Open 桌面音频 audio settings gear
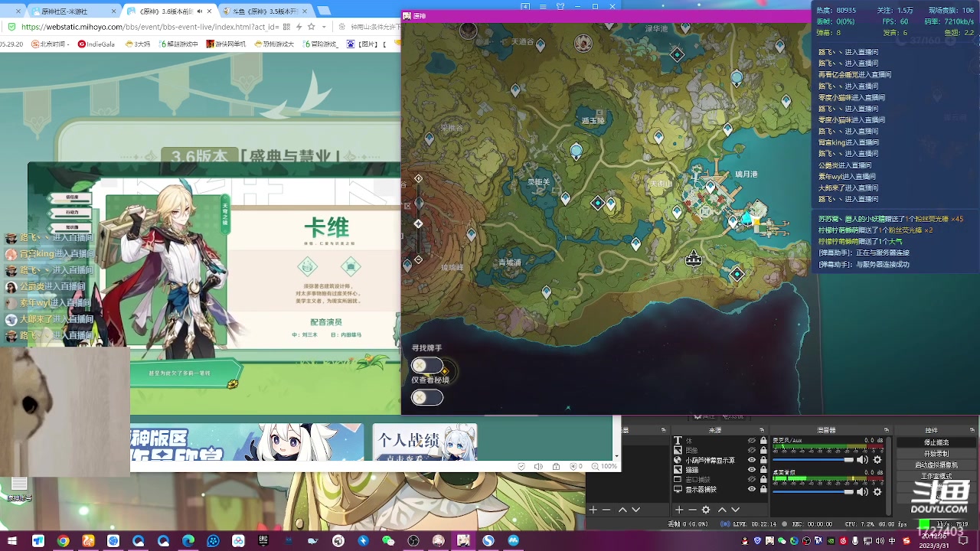 point(877,491)
